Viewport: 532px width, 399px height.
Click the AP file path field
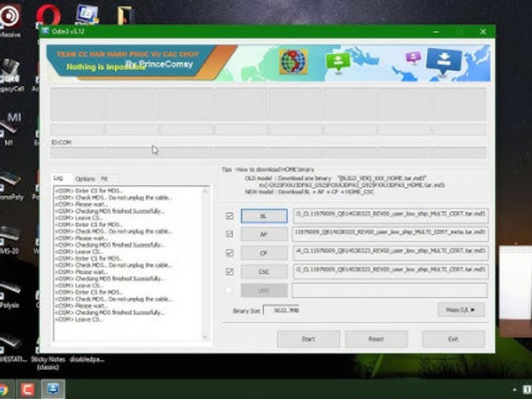[390, 234]
